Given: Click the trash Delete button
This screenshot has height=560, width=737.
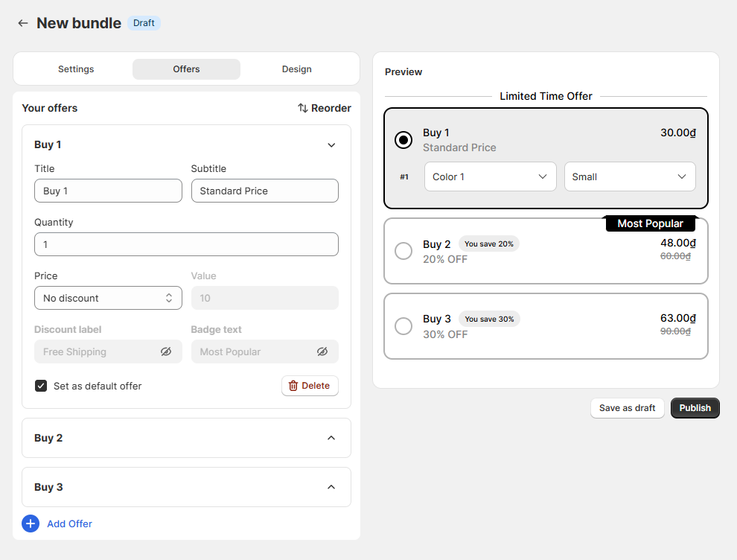Looking at the screenshot, I should pos(310,386).
